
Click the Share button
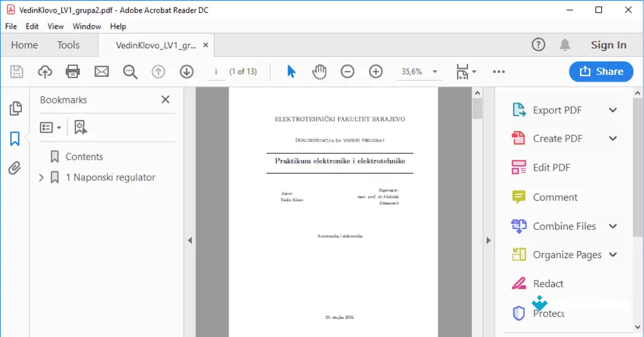pos(601,71)
